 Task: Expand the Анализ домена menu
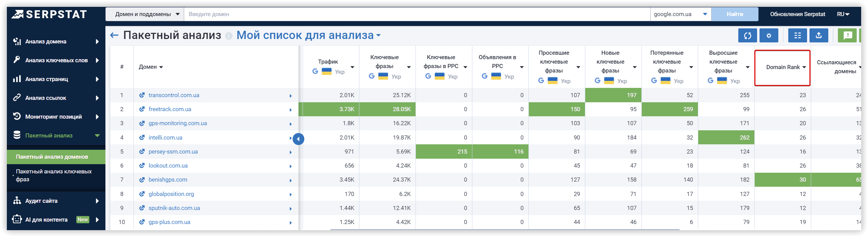tap(97, 41)
